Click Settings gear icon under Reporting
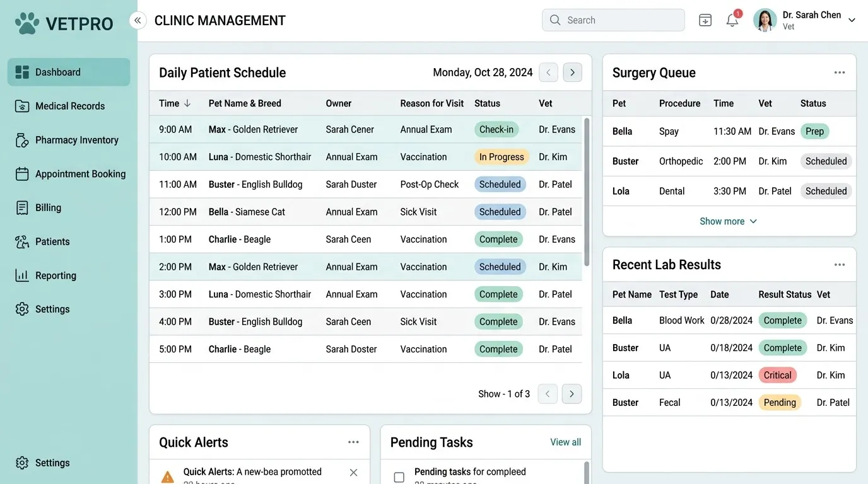This screenshot has height=484, width=868. click(22, 309)
